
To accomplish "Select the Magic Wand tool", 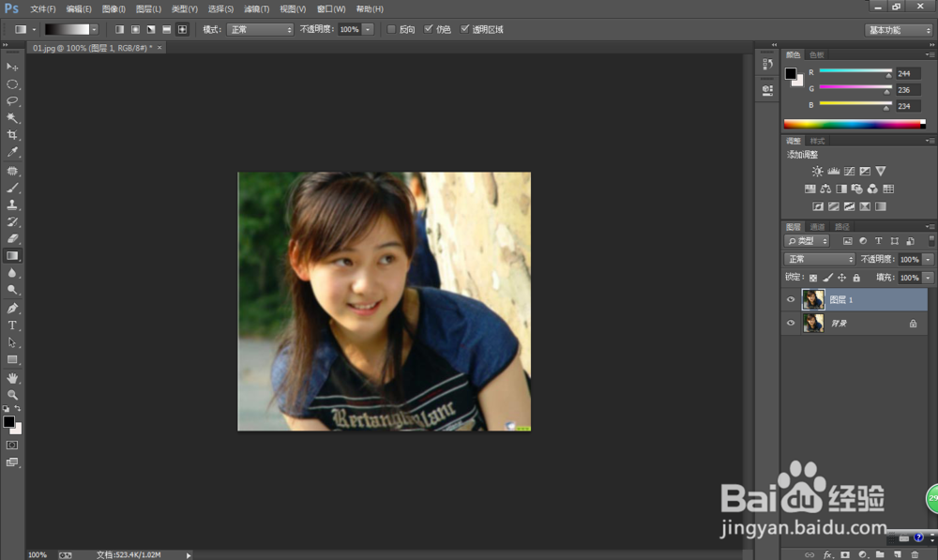I will click(12, 118).
